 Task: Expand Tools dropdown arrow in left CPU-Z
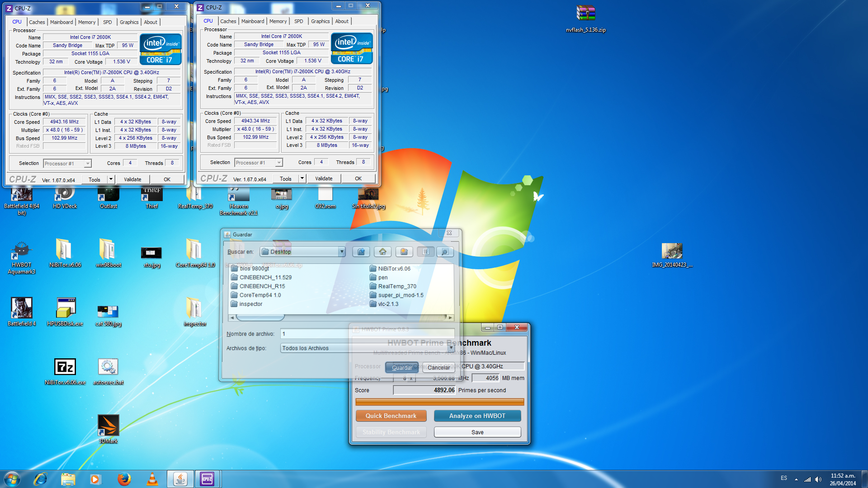[x=111, y=179]
